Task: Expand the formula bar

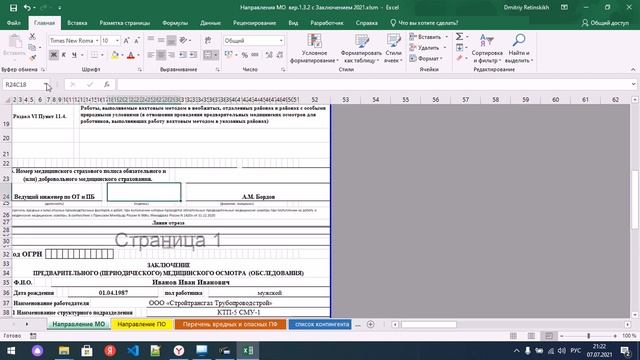Action: pyautogui.click(x=633, y=84)
